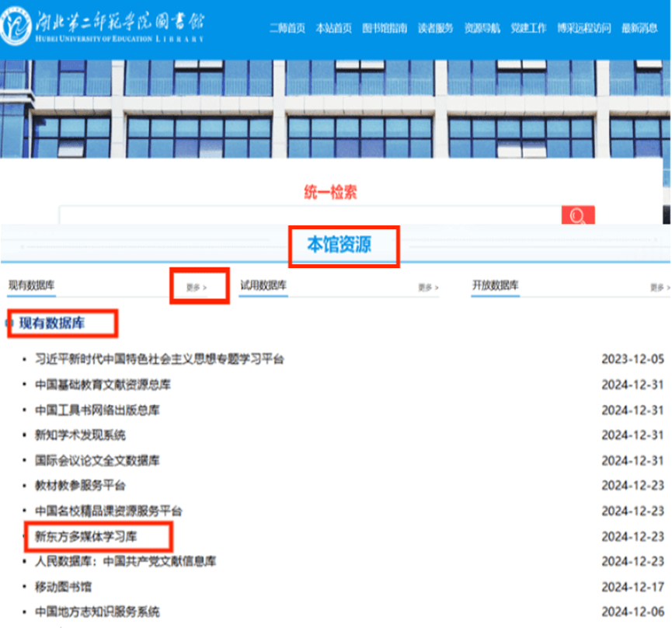This screenshot has height=628, width=672.
Task: Open 二师首页 in the navigation bar
Action: pyautogui.click(x=287, y=28)
